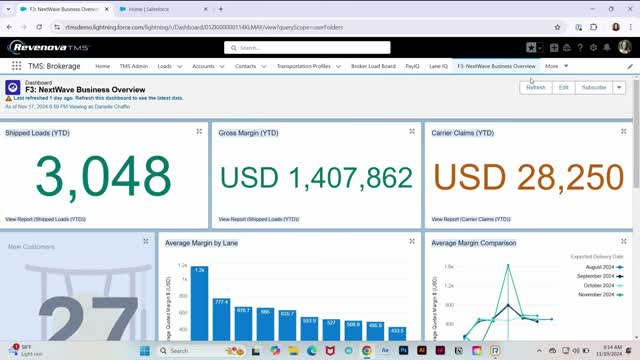Click the dashboard vertical scrollbar

click(636, 135)
